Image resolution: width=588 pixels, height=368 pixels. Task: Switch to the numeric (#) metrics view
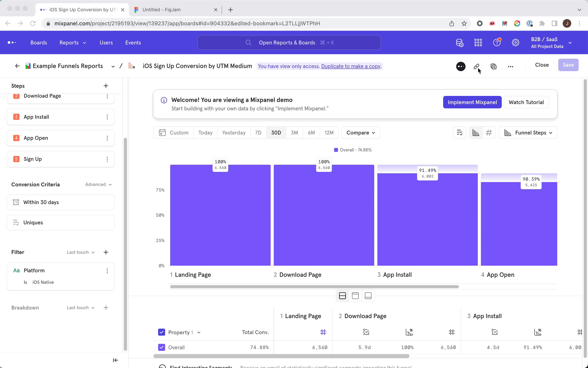[489, 132]
